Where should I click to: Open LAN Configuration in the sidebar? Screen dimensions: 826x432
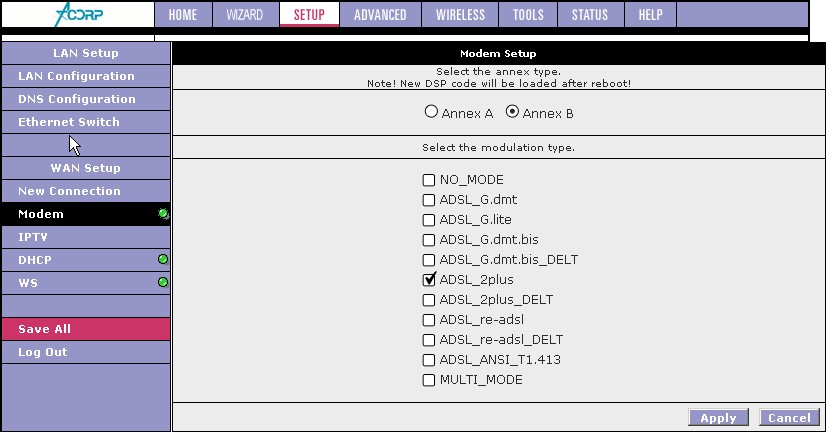point(86,76)
